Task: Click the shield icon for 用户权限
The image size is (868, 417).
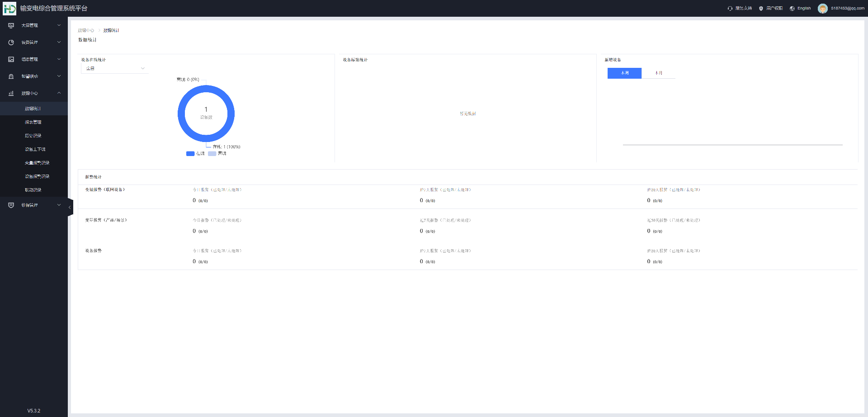Action: [761, 9]
